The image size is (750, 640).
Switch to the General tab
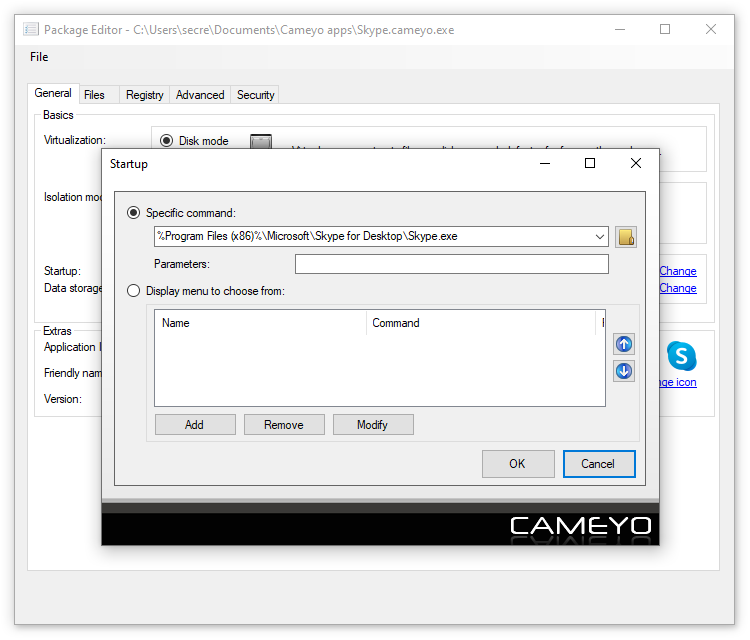point(53,93)
